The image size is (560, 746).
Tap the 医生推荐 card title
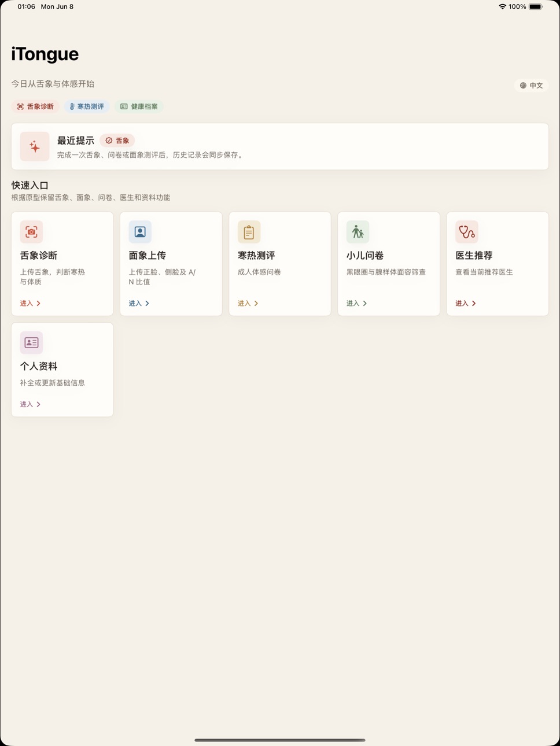click(474, 256)
